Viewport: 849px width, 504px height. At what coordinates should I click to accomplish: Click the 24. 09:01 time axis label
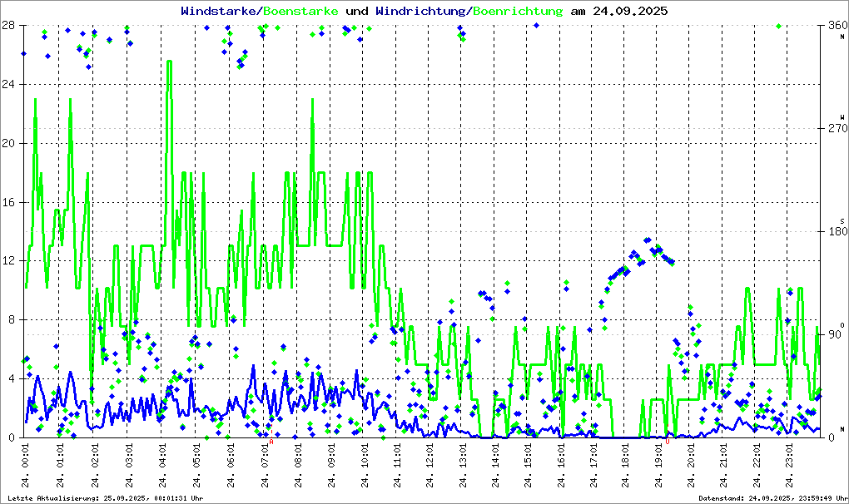330,465
